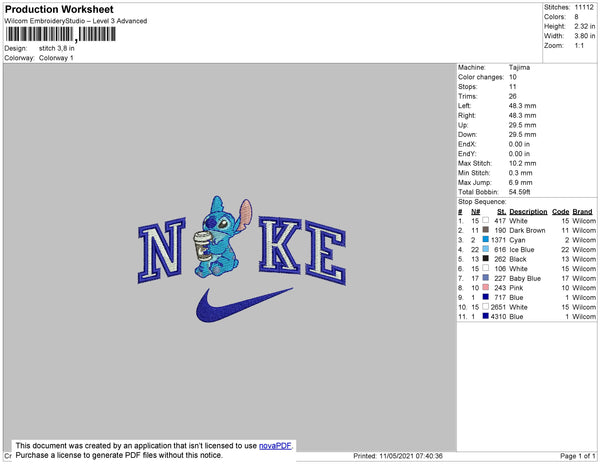Click the Zoom value 1:1
The height and width of the screenshot is (464, 600).
[x=579, y=46]
